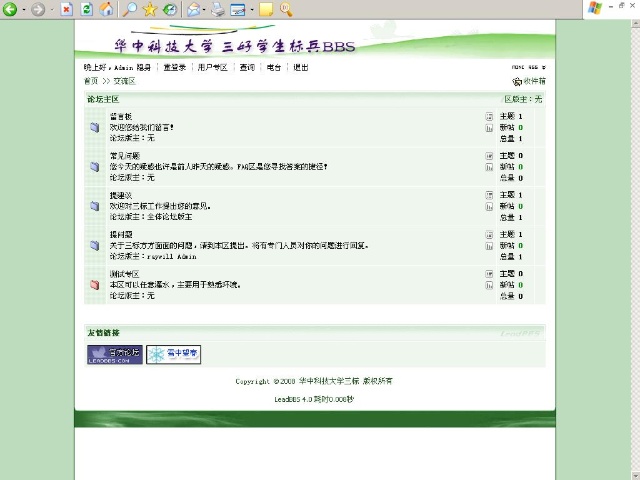Click the Windows flag logo
The image size is (640, 480).
[x=595, y=8]
